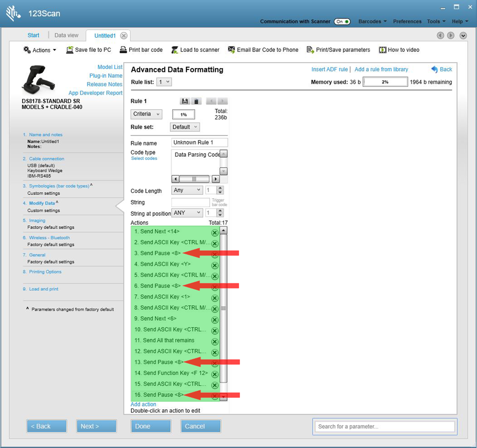
Task: Open the Code Length Any dropdown
Action: tap(187, 190)
